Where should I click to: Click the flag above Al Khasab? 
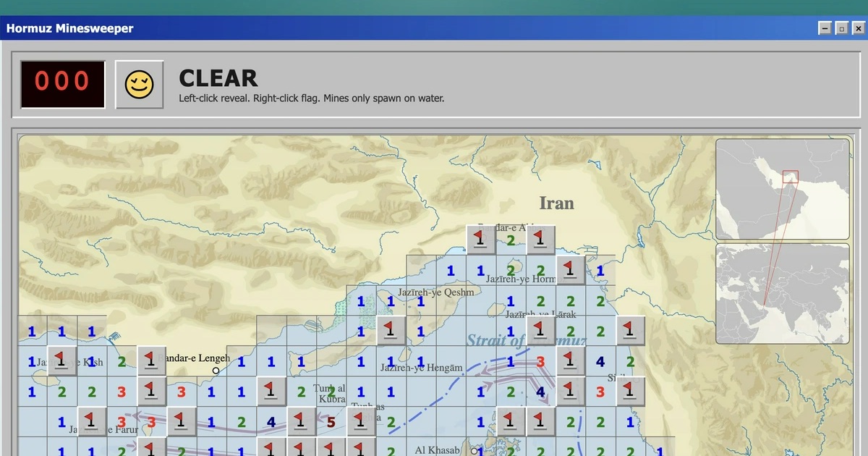511,421
